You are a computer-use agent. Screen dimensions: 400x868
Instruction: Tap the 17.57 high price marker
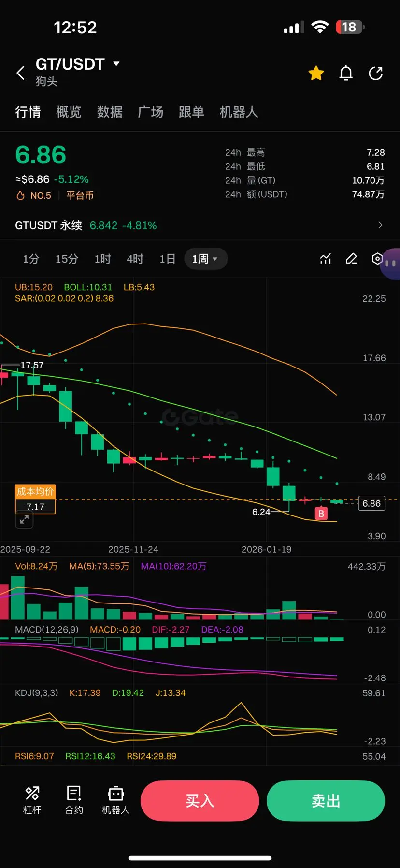click(32, 365)
